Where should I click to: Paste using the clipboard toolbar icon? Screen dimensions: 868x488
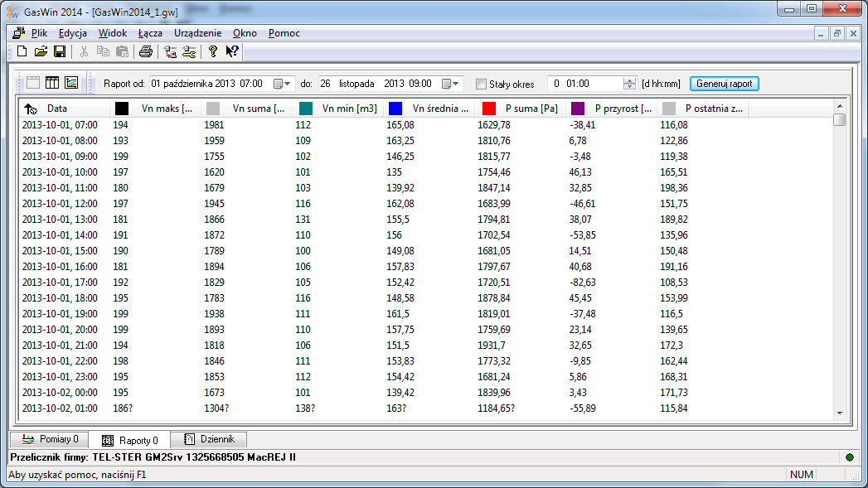(122, 51)
